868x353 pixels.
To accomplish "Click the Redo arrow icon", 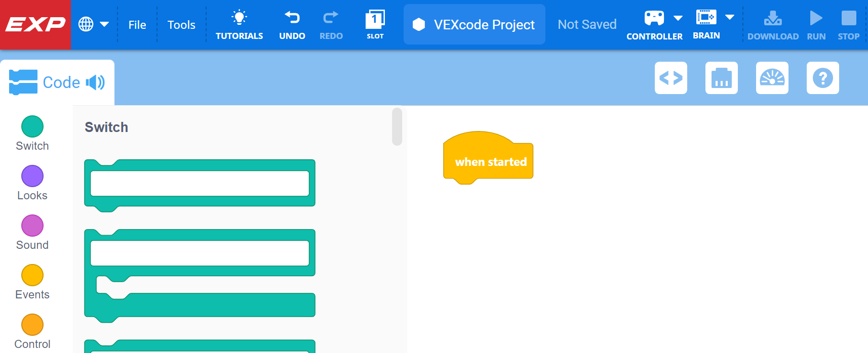I will point(331,18).
